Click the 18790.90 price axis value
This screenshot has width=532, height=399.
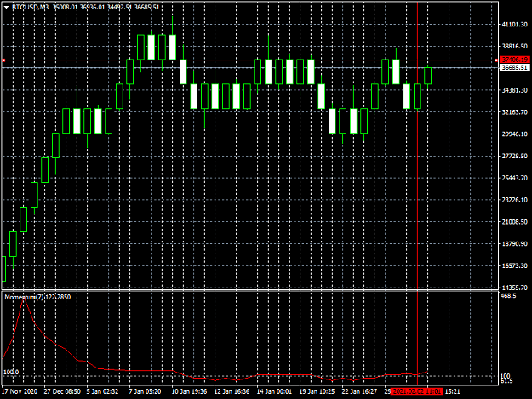(515, 244)
